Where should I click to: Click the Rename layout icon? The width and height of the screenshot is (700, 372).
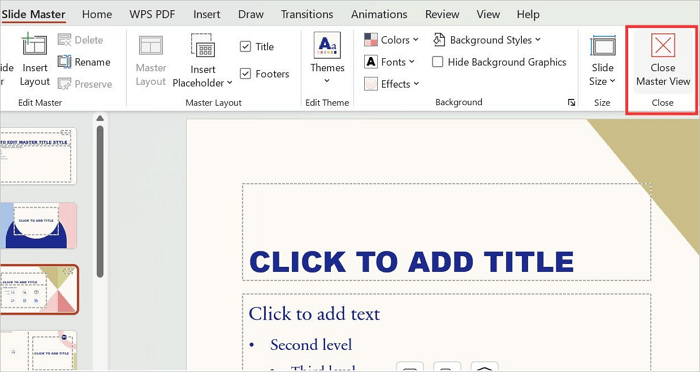[64, 62]
